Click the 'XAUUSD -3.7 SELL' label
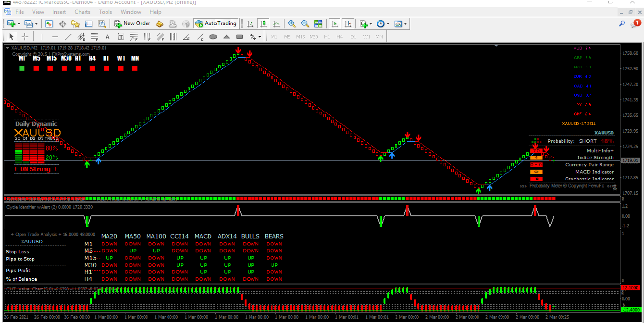This screenshot has height=323, width=644. tap(579, 124)
